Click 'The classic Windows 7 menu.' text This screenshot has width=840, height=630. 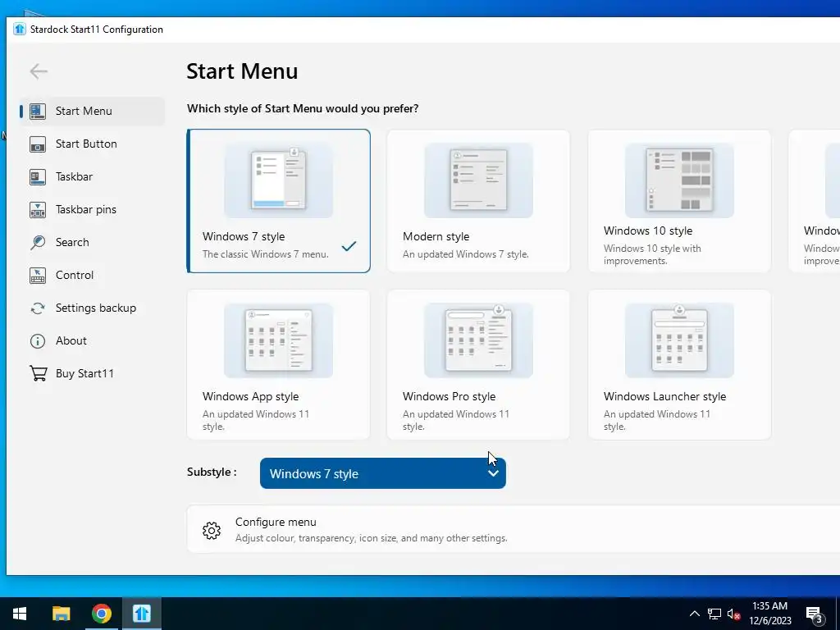[266, 254]
